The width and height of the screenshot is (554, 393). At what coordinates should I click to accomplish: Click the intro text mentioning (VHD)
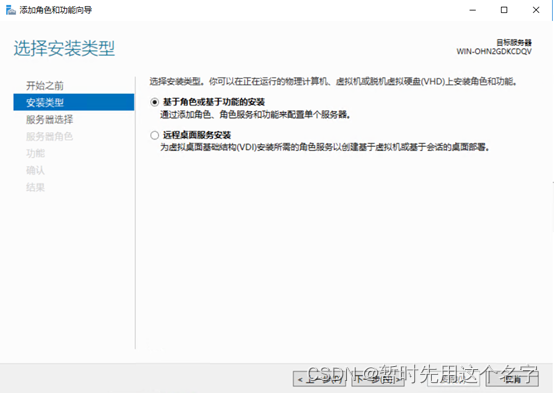tap(334, 82)
